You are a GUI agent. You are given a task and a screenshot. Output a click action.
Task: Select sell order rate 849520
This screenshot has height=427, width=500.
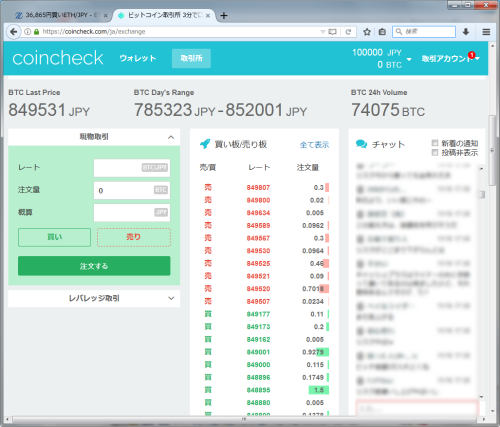click(258, 289)
